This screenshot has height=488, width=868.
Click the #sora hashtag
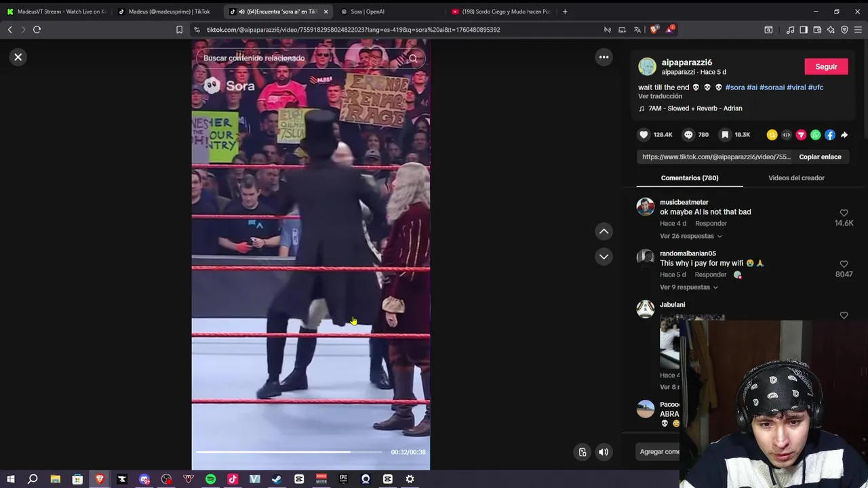[735, 87]
